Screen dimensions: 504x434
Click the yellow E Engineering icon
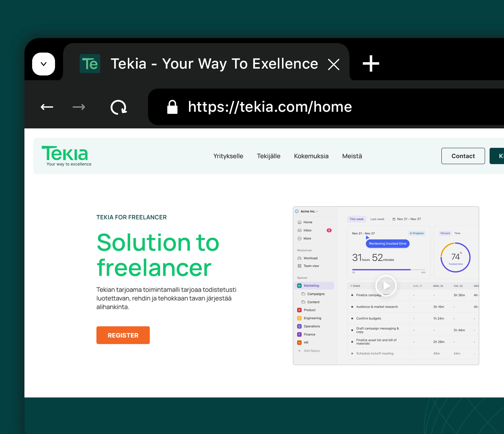click(299, 318)
